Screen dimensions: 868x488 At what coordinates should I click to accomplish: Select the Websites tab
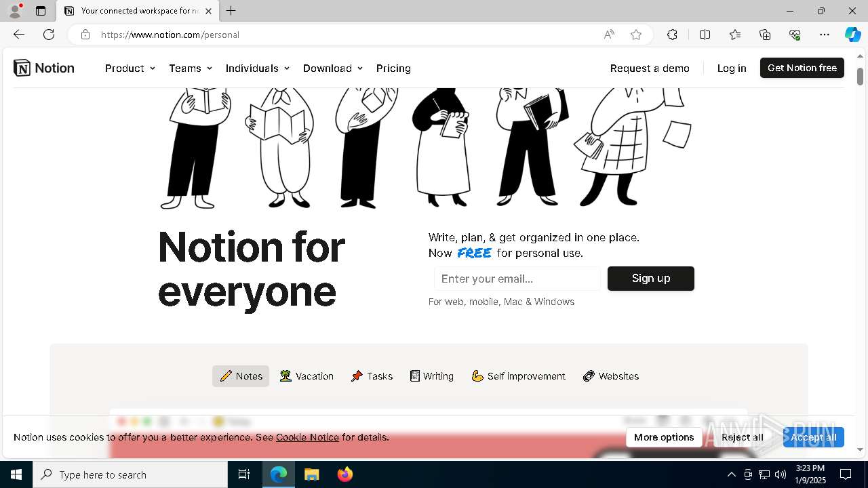click(611, 376)
